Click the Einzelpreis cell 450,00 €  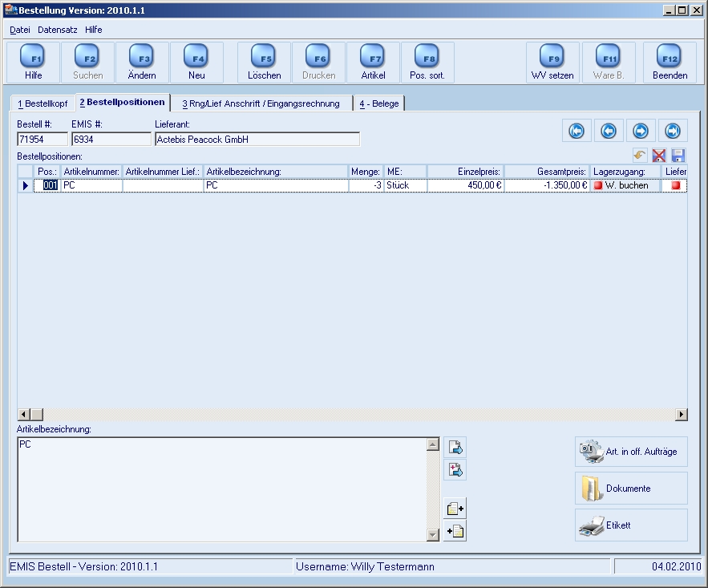coord(466,185)
